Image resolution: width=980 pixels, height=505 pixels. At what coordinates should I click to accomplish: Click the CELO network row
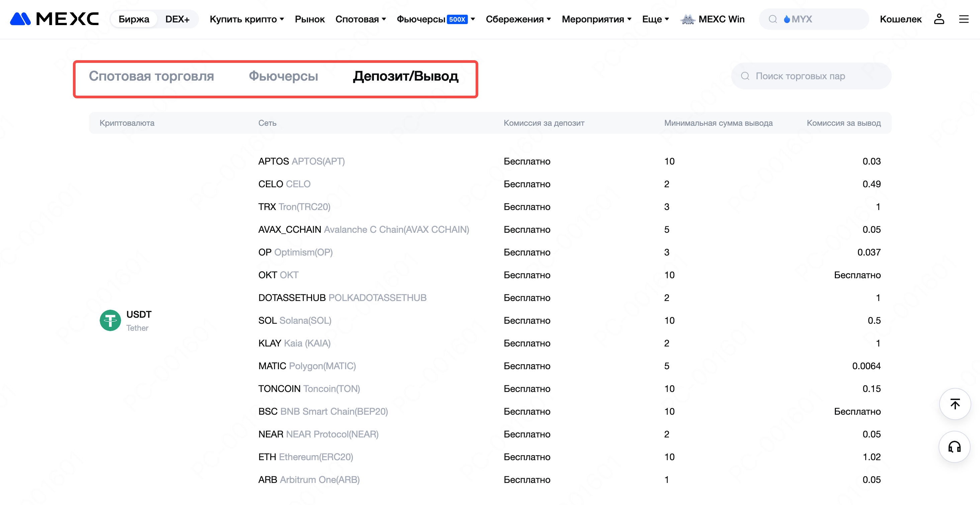[570, 184]
